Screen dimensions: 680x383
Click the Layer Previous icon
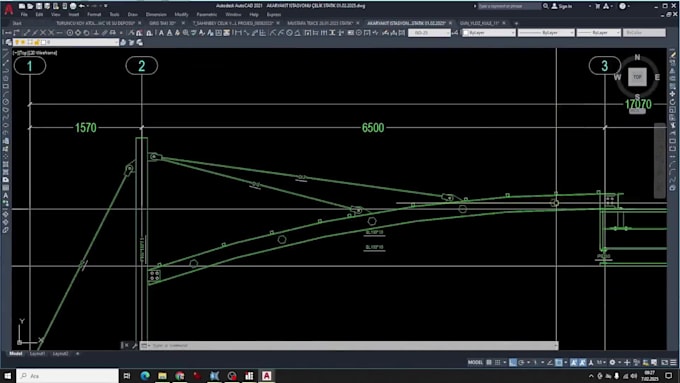[131, 42]
